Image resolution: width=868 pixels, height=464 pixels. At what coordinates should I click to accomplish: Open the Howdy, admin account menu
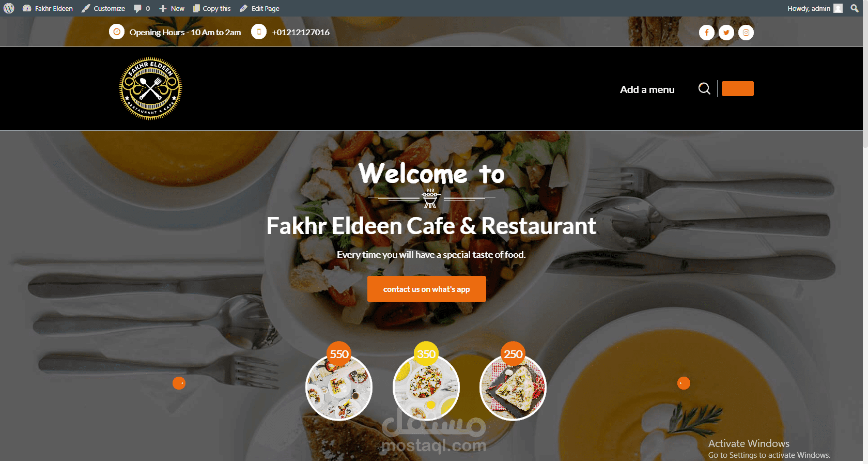pos(815,8)
